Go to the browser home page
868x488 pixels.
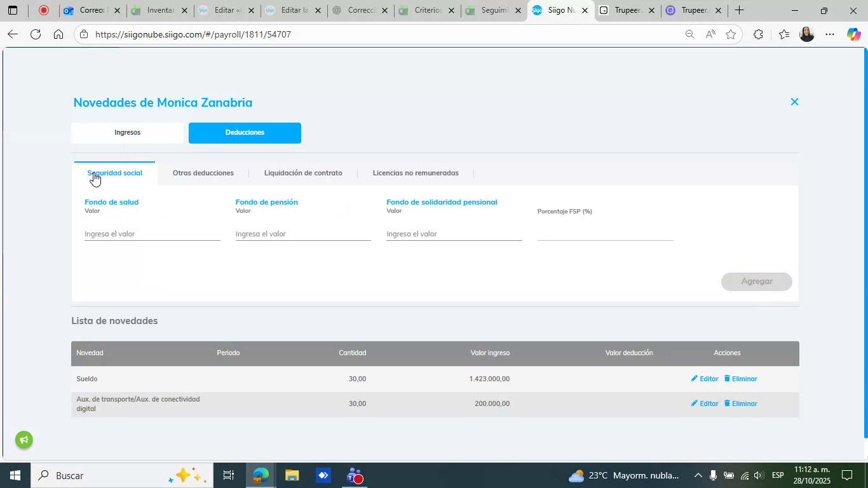[x=58, y=34]
